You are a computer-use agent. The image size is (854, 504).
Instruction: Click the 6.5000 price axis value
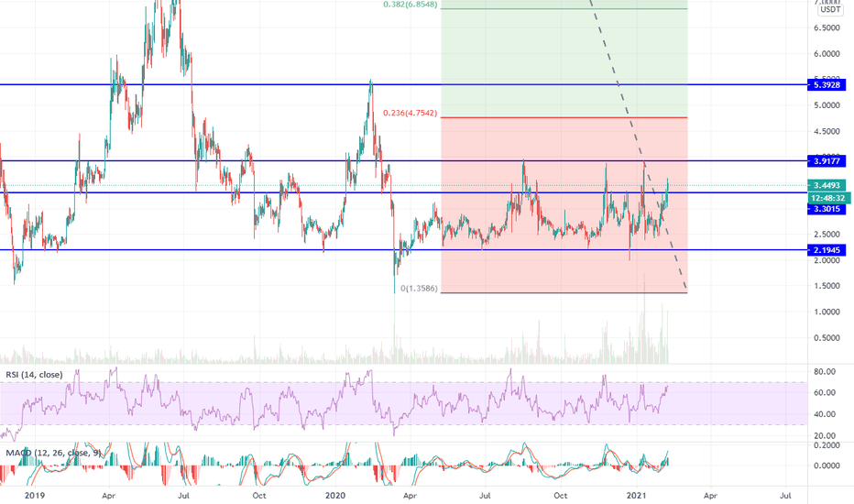pos(827,27)
